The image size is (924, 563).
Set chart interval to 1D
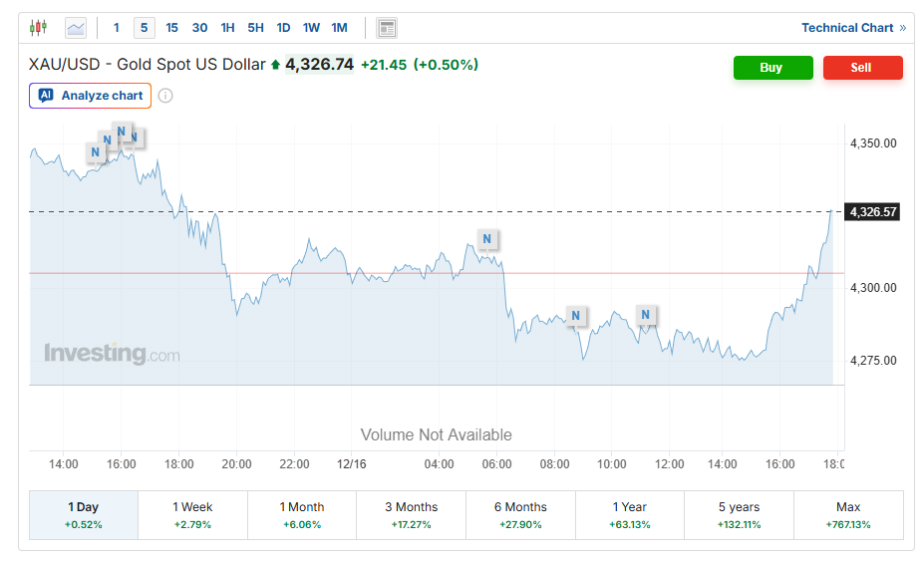[x=283, y=28]
